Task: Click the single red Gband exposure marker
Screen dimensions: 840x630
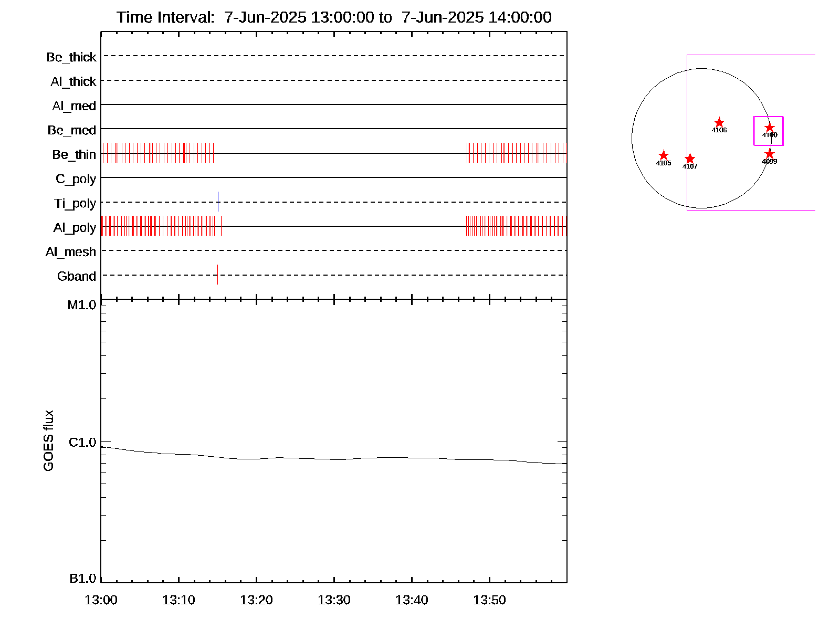Action: 217,275
